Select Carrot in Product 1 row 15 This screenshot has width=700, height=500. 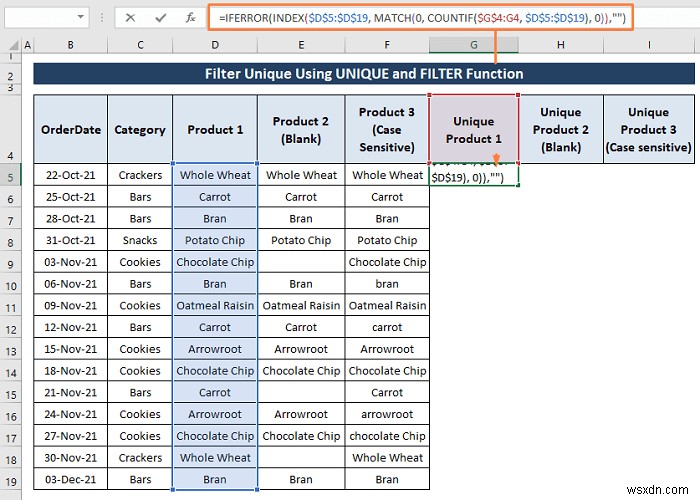click(x=215, y=392)
